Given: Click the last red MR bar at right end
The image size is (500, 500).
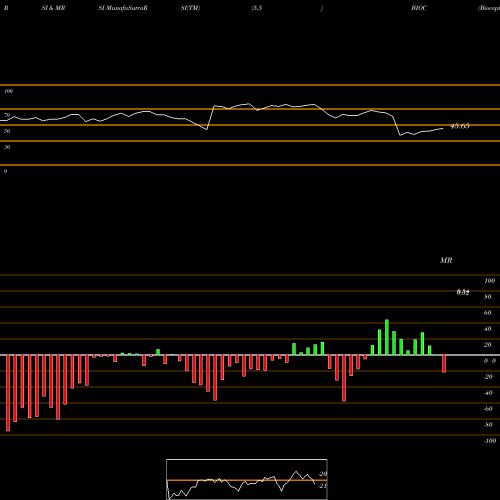Looking at the screenshot, I should coord(444,364).
